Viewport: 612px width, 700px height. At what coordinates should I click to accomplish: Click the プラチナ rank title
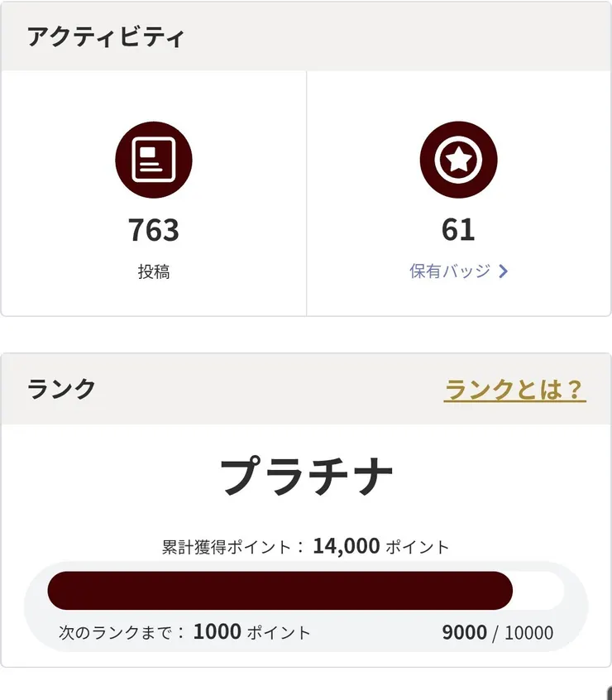tap(306, 477)
